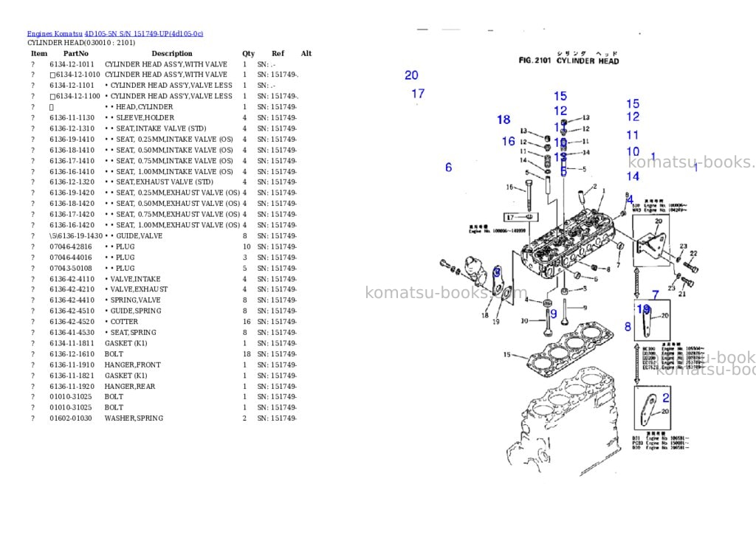Select part number 6136-18-1410
This screenshot has width=756, height=535.
(72, 150)
